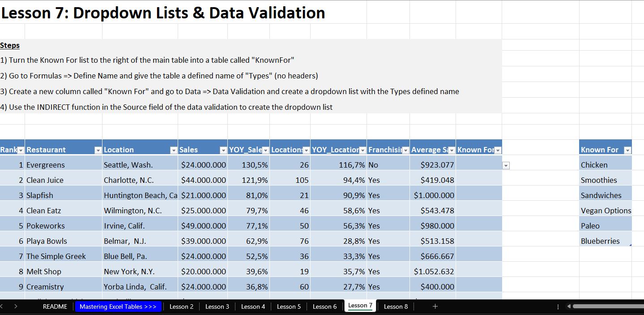
Task: Select the step 4 INDIRECT instruction
Action: 166,107
